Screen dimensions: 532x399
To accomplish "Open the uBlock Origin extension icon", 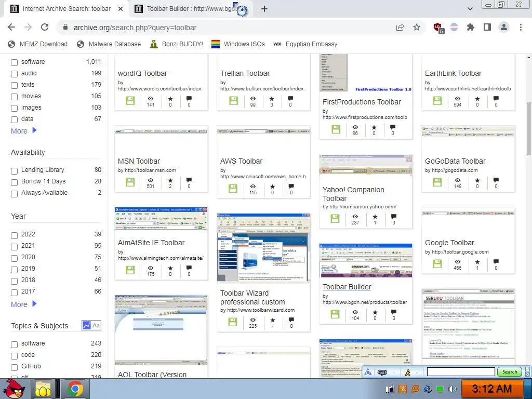I will pos(438,28).
